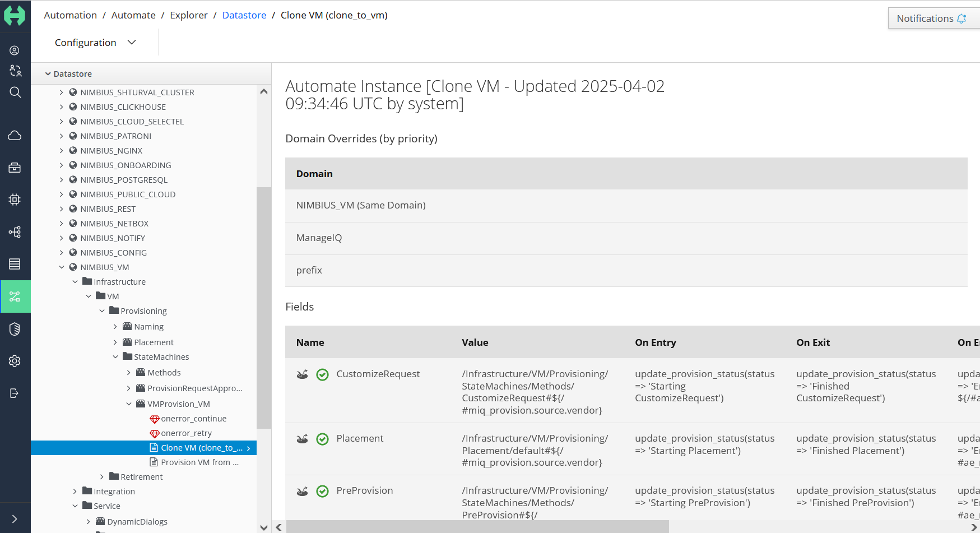Viewport: 980px width, 533px height.
Task: Open the search magnifier in the sidebar
Action: tap(15, 92)
